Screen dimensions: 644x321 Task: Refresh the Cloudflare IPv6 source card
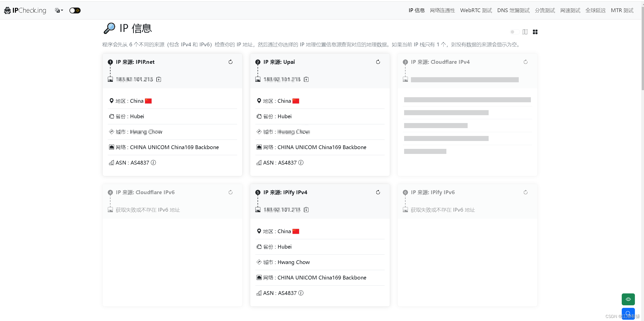(230, 192)
